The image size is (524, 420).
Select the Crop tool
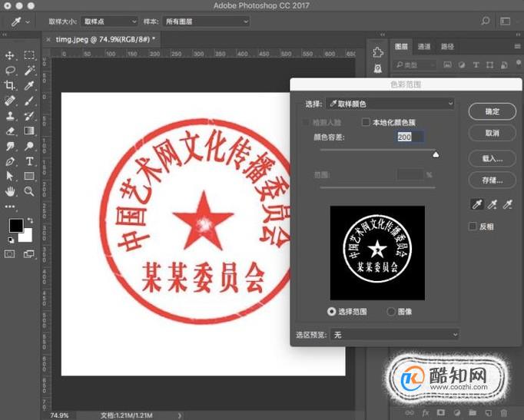point(10,85)
